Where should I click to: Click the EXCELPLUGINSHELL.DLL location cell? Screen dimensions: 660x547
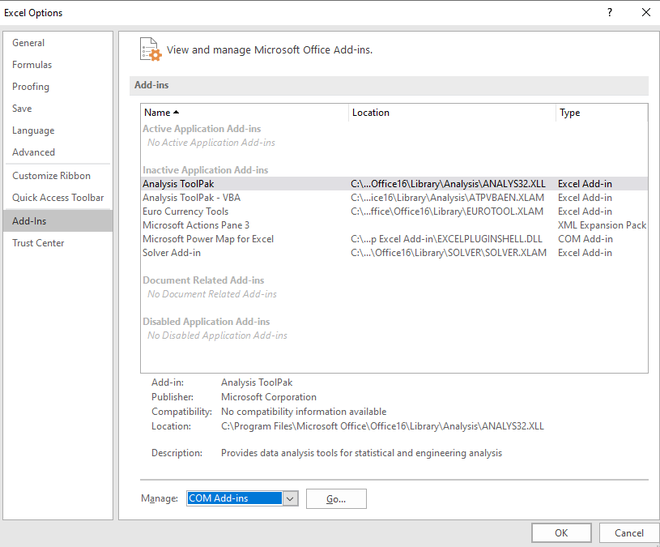coord(446,239)
